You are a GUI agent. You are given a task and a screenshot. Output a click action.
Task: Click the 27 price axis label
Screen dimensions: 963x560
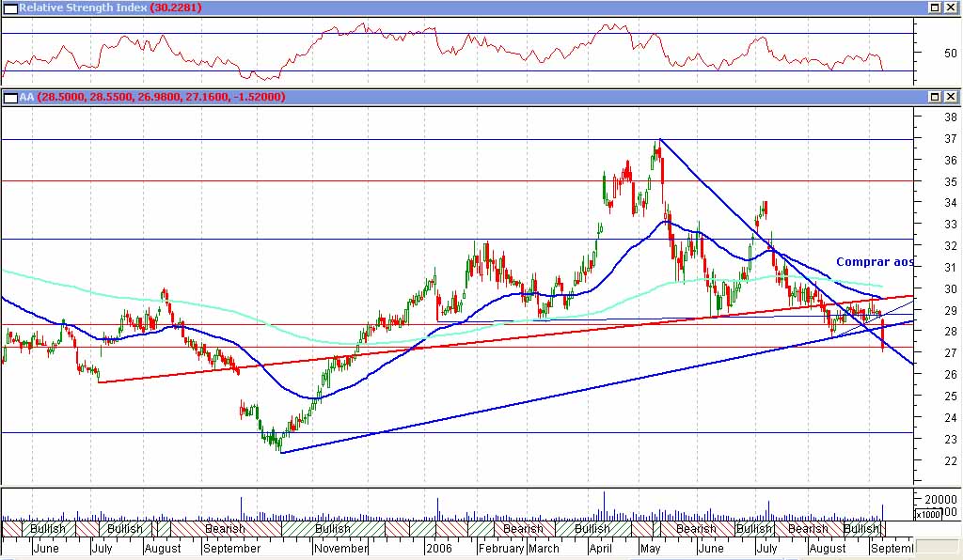point(951,353)
